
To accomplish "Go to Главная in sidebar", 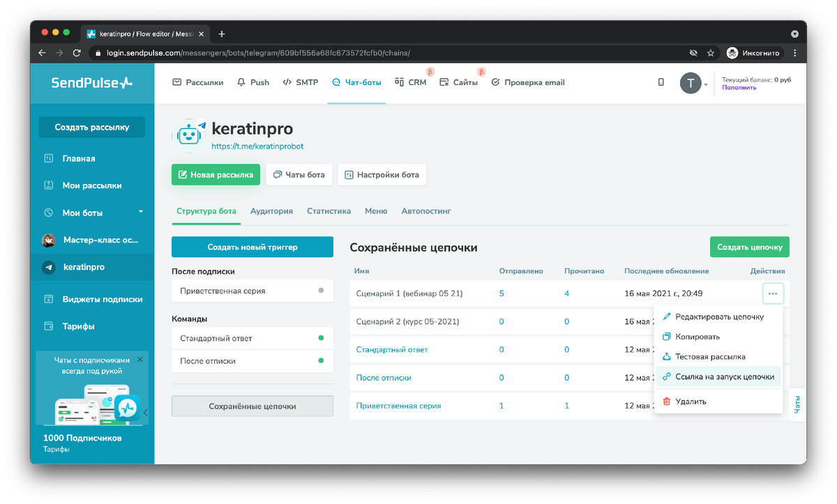I will pyautogui.click(x=79, y=158).
